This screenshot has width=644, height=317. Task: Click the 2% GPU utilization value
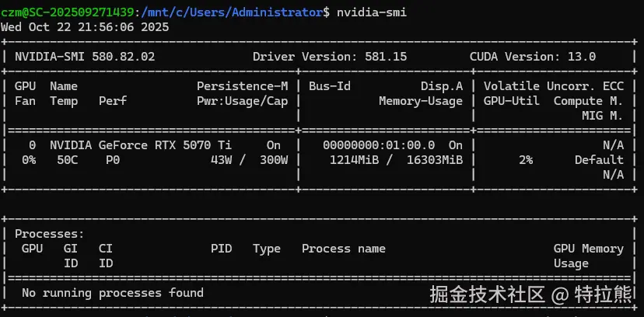tap(526, 160)
